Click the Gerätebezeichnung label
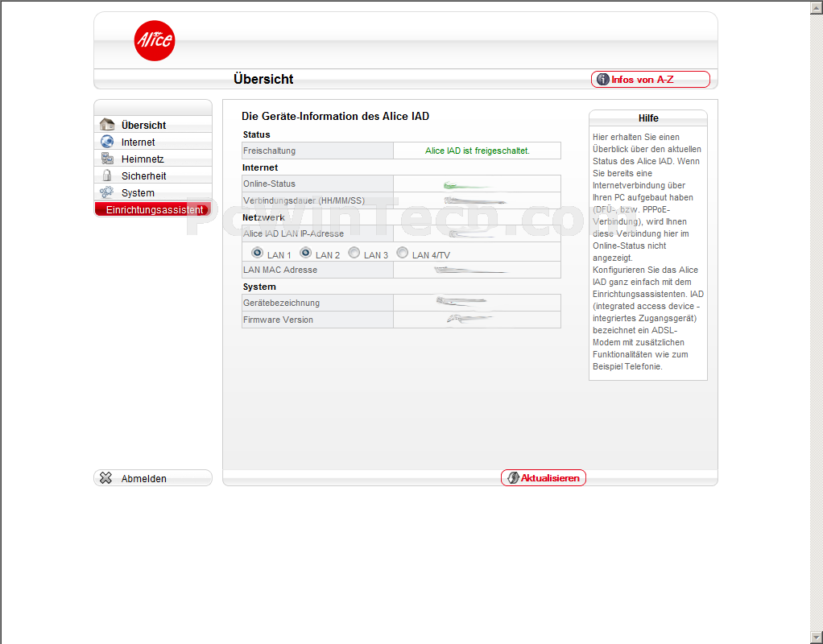 tap(281, 303)
